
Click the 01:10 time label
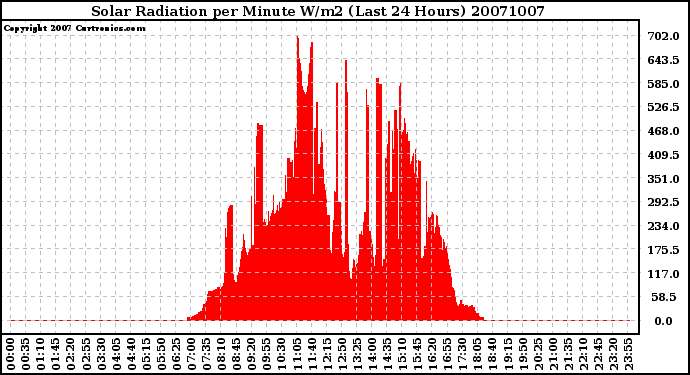(x=41, y=355)
